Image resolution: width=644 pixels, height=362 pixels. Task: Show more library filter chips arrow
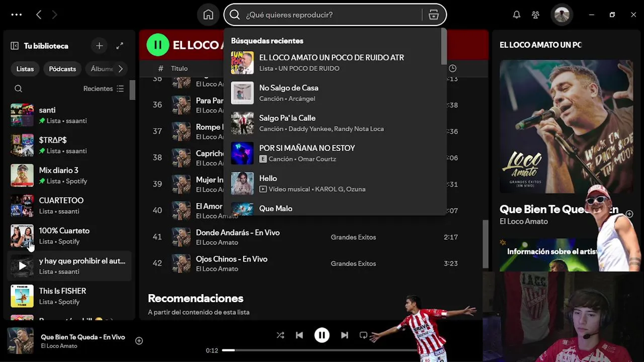pos(120,69)
